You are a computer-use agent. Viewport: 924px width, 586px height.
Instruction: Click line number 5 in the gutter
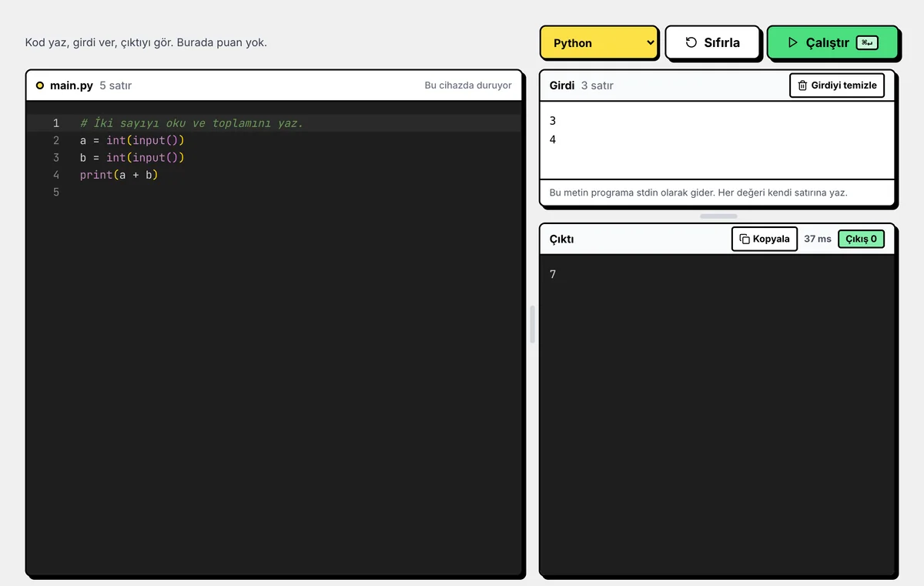(x=56, y=192)
